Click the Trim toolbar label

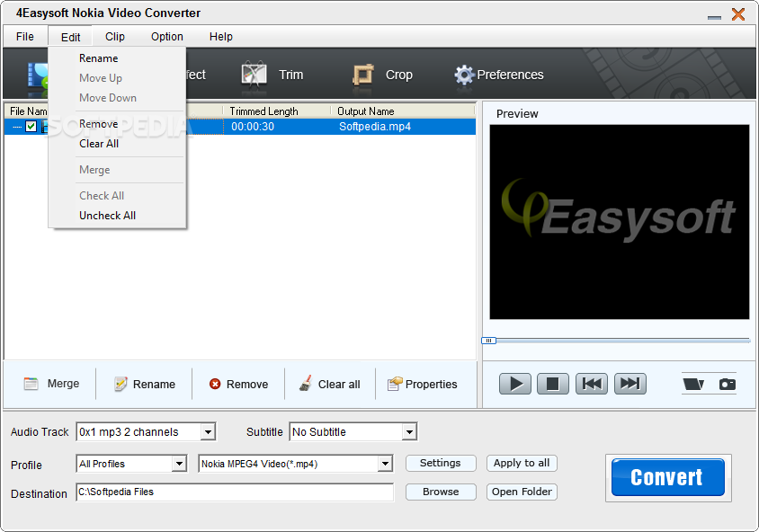click(290, 75)
